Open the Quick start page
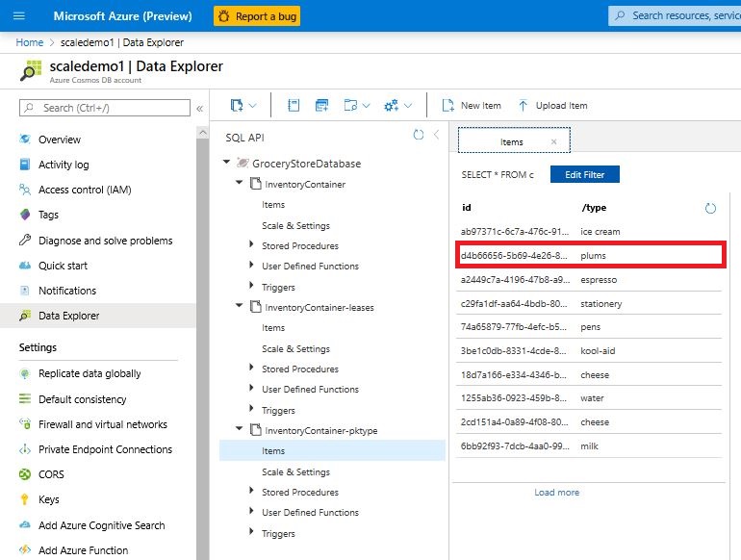Screen dimensions: 741x560 coord(63,266)
